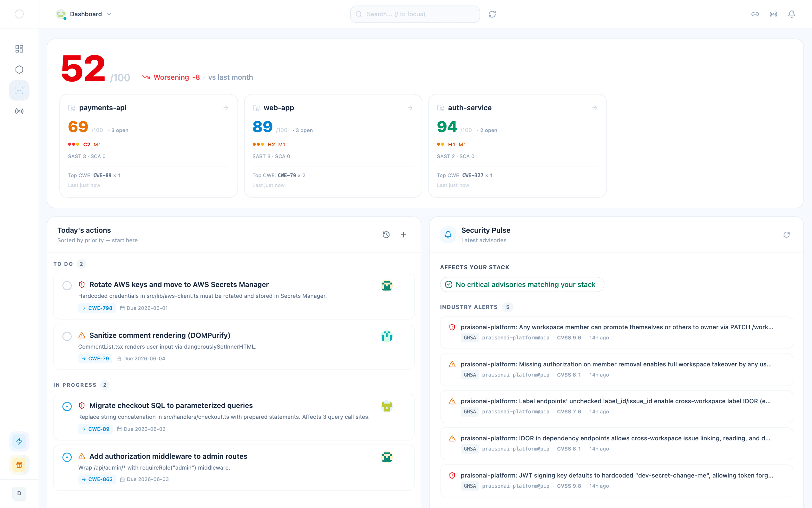This screenshot has width=812, height=508.
Task: Click the No critical advisories status pill
Action: [522, 284]
